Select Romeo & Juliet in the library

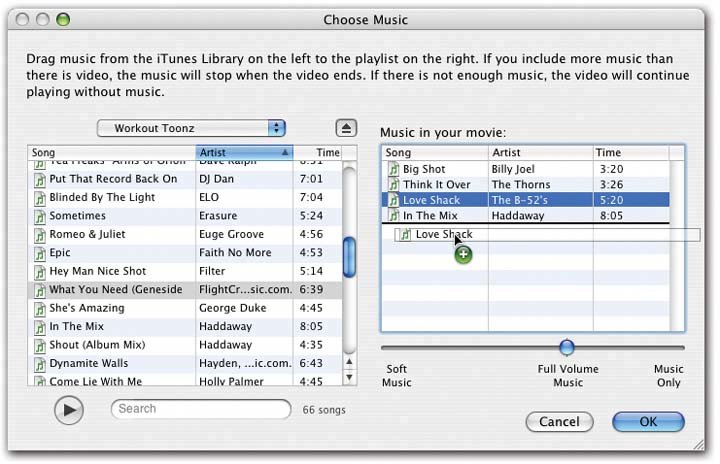87,234
